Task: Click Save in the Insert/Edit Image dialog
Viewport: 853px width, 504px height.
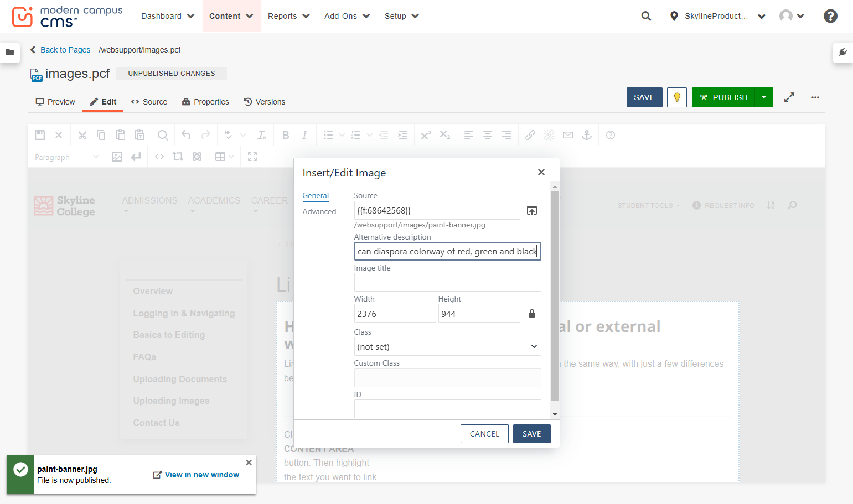Action: pos(532,434)
